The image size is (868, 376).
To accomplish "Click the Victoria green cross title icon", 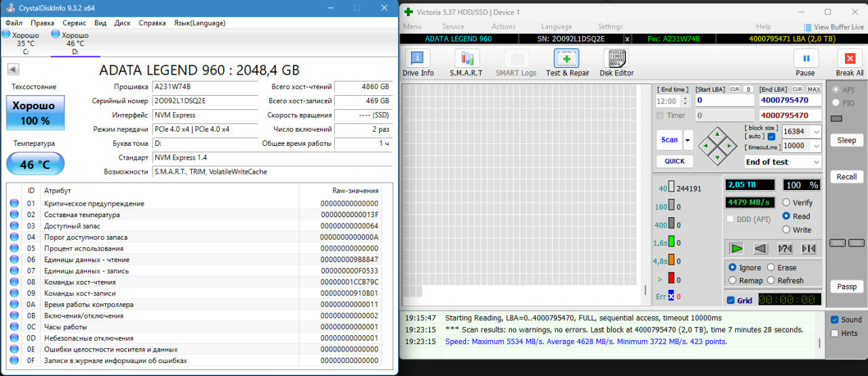I will tap(408, 12).
